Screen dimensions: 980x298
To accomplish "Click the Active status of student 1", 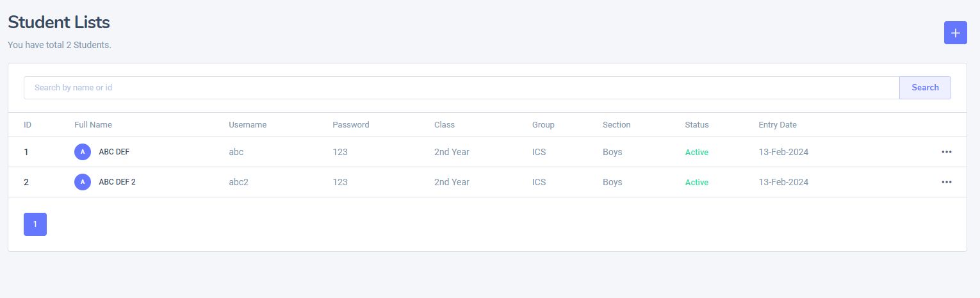I will (696, 153).
